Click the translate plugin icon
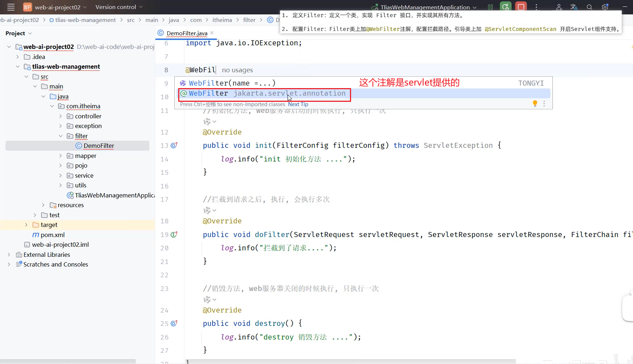 point(574,7)
